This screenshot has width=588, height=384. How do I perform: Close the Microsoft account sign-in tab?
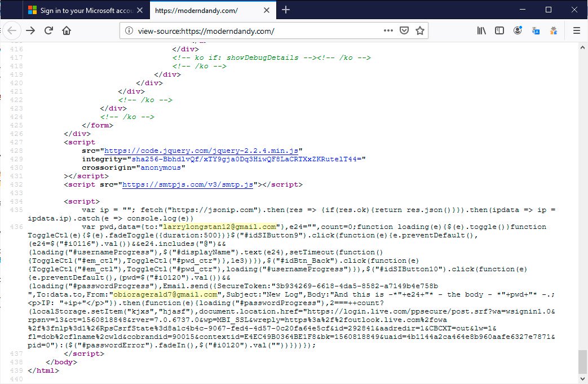coord(140,10)
